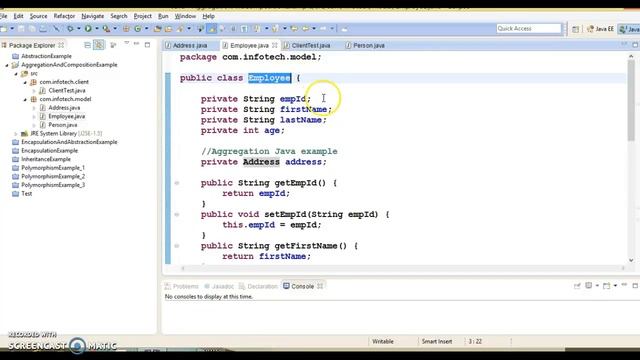Click the Save icon in toolbar
Viewport: 640px width, 360px height.
[x=21, y=29]
